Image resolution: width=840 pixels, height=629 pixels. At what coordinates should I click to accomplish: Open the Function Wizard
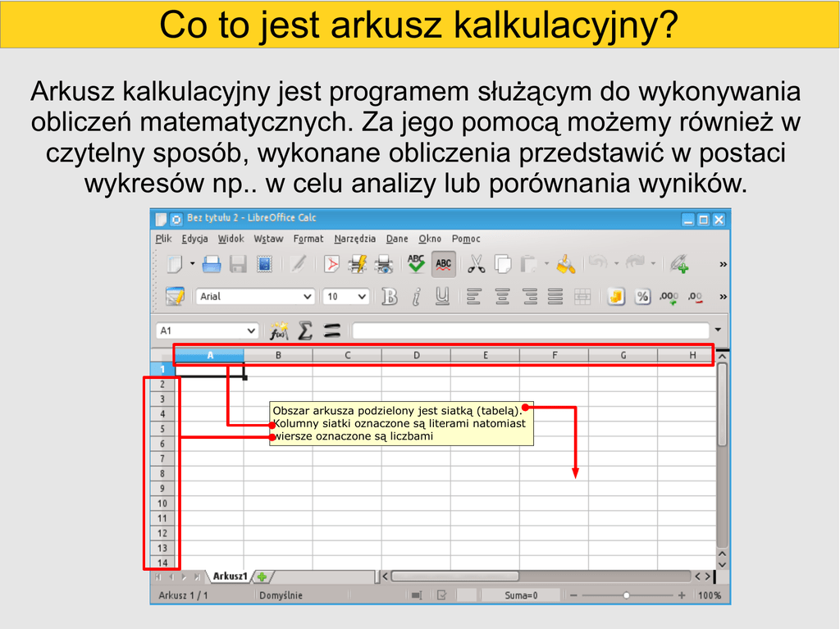pos(279,330)
